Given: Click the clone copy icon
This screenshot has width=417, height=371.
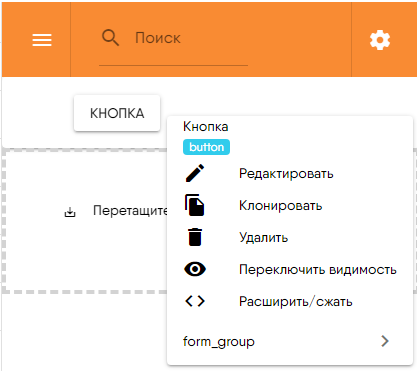Looking at the screenshot, I should pos(195,205).
